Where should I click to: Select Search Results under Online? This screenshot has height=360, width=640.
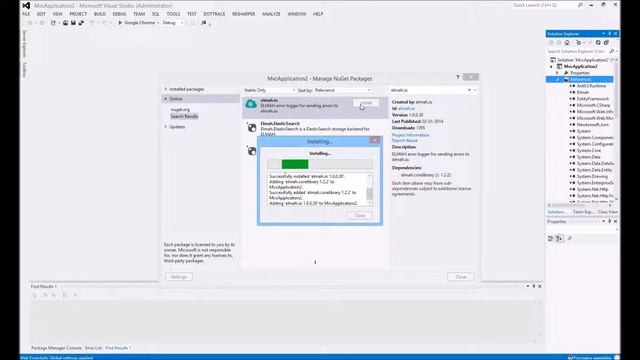pos(184,116)
